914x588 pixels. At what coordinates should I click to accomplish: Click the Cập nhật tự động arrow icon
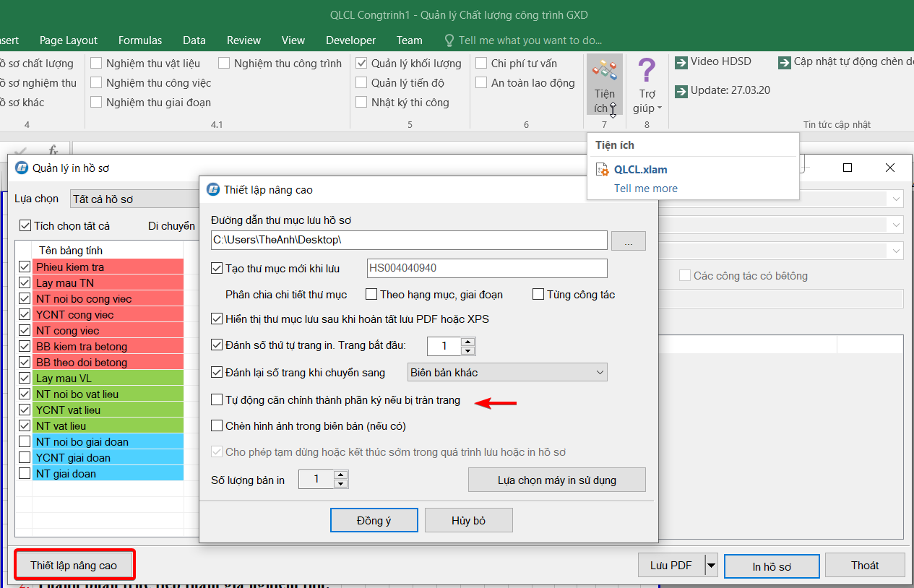[784, 62]
